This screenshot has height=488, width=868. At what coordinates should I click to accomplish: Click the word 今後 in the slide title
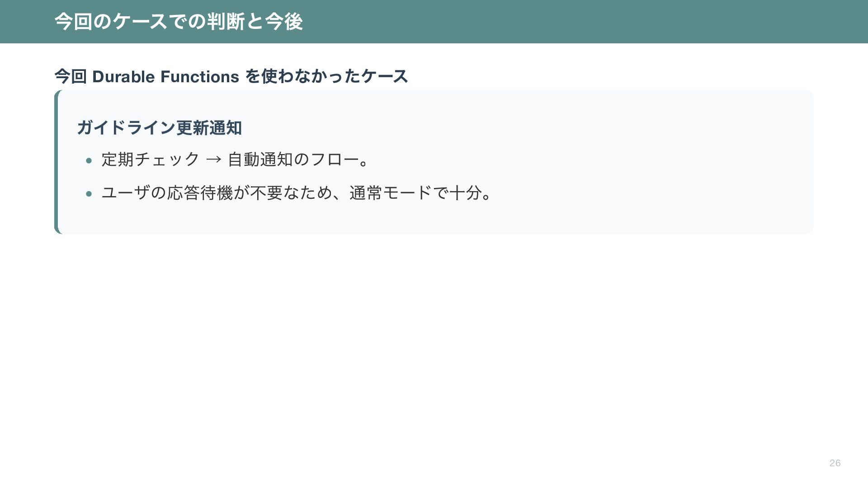[284, 22]
